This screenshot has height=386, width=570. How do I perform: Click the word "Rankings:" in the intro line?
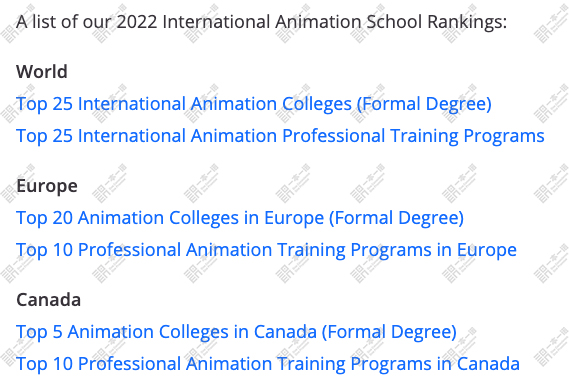click(x=467, y=22)
